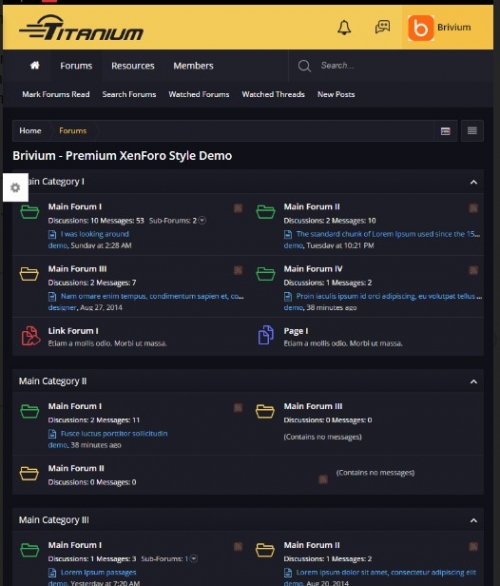Open the Members tab

coord(193,66)
